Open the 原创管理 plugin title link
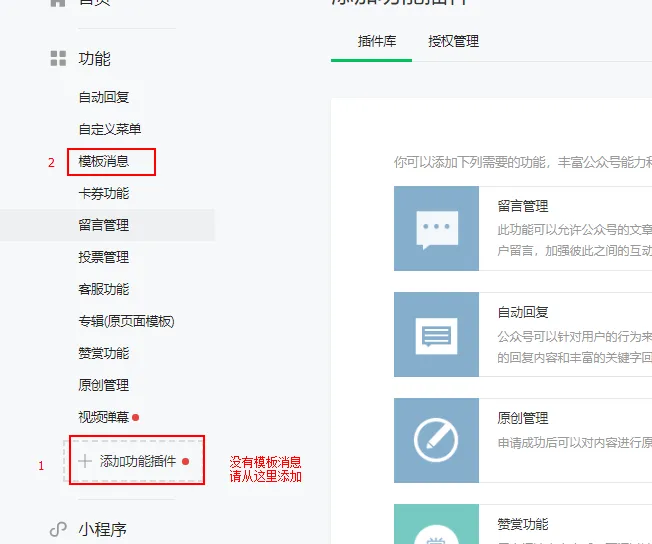This screenshot has width=652, height=544. pyautogui.click(x=523, y=418)
